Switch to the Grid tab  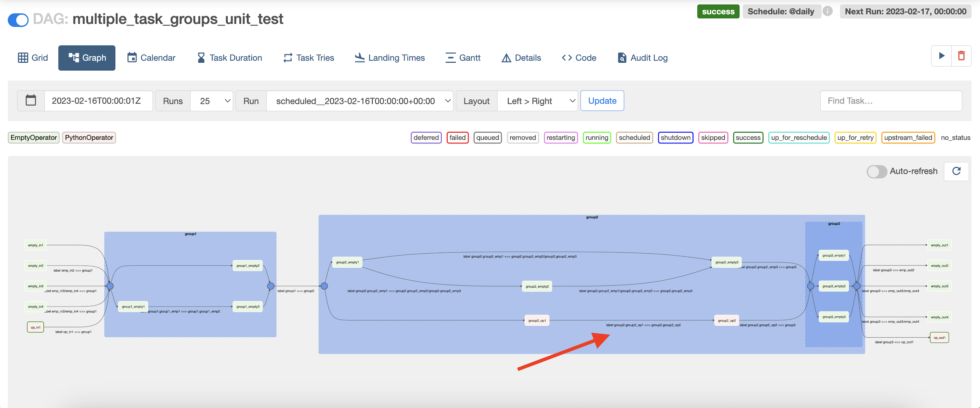tap(33, 58)
